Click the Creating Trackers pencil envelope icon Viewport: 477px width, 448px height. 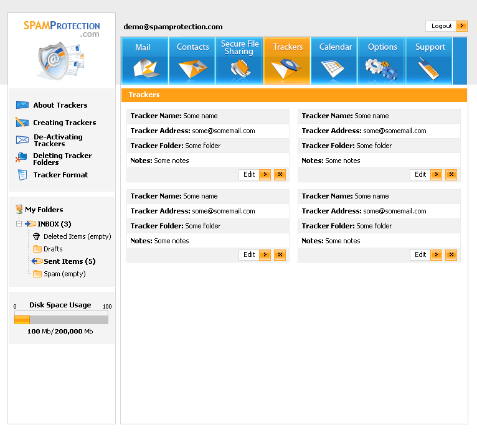click(22, 123)
